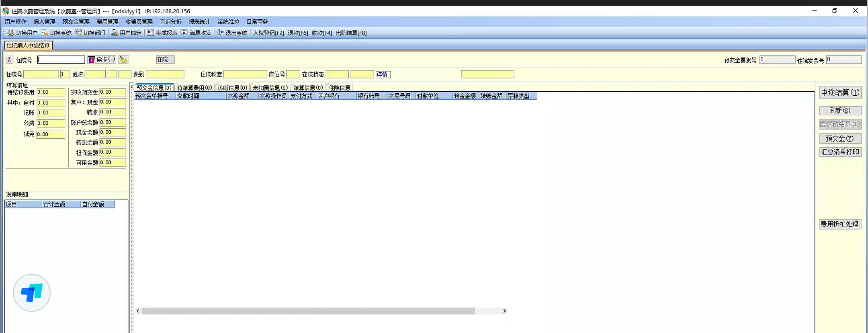868x333 pixels.
Task: Click the 交款时间 column header
Action: click(x=201, y=96)
